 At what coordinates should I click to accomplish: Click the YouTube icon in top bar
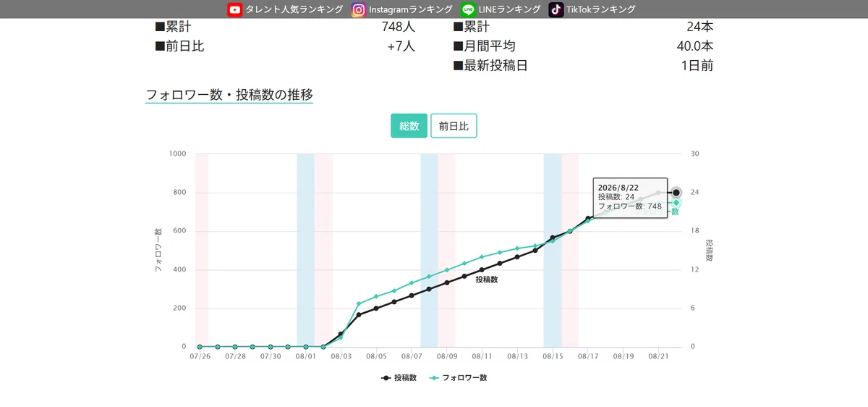coord(235,9)
